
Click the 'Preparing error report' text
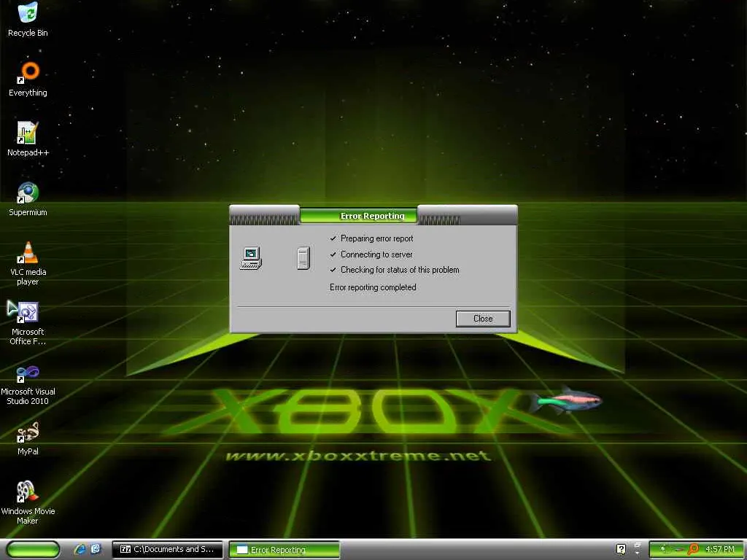coord(377,238)
